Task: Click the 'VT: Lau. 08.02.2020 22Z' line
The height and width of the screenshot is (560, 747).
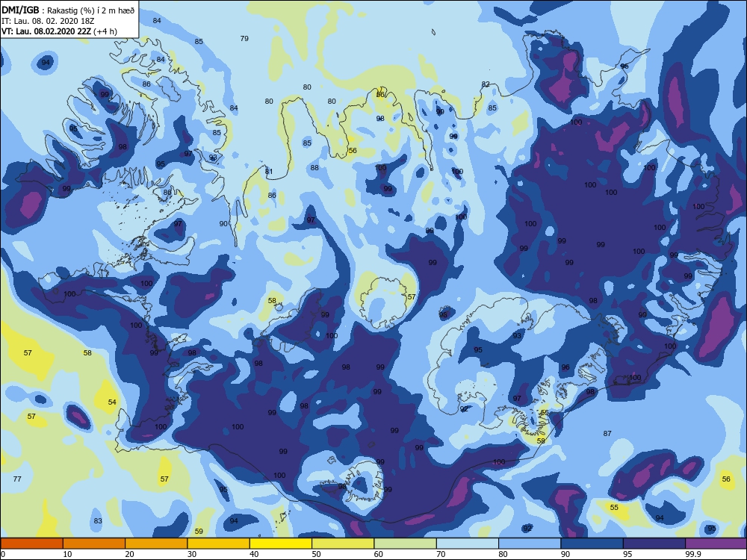Action: point(46,31)
